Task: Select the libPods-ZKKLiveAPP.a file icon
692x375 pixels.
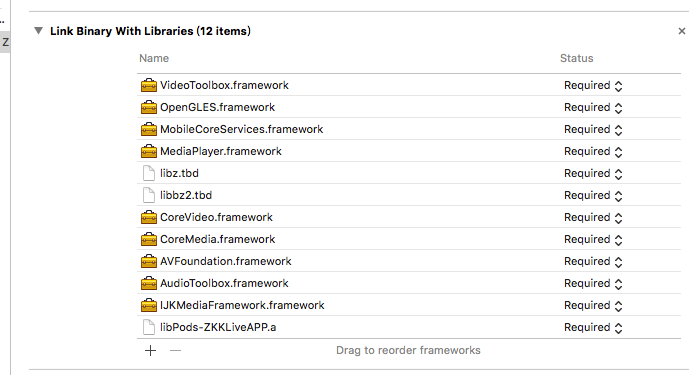Action: (149, 327)
